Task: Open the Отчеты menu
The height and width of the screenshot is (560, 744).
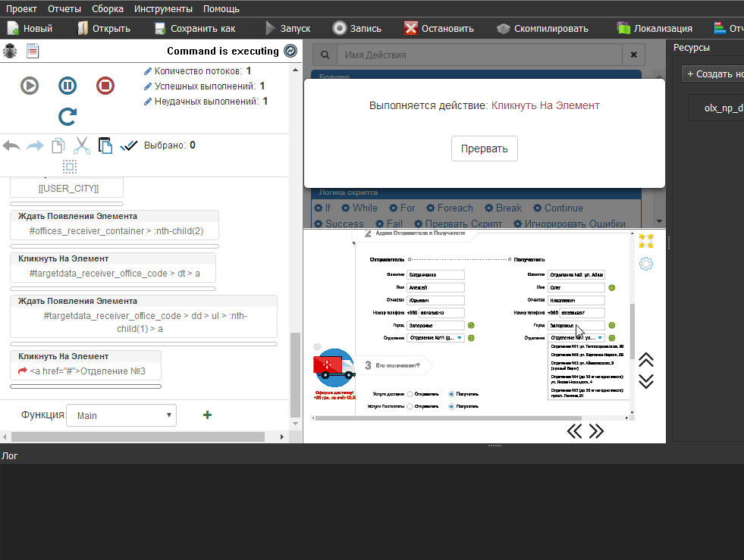Action: point(64,9)
